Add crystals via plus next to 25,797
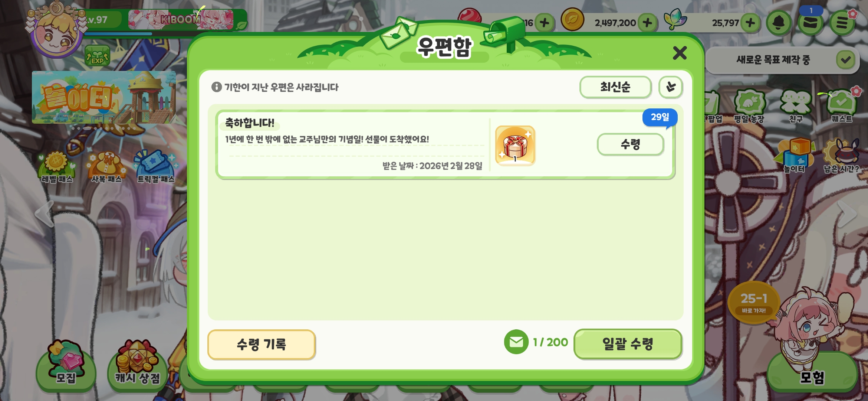The image size is (868, 401). (750, 23)
